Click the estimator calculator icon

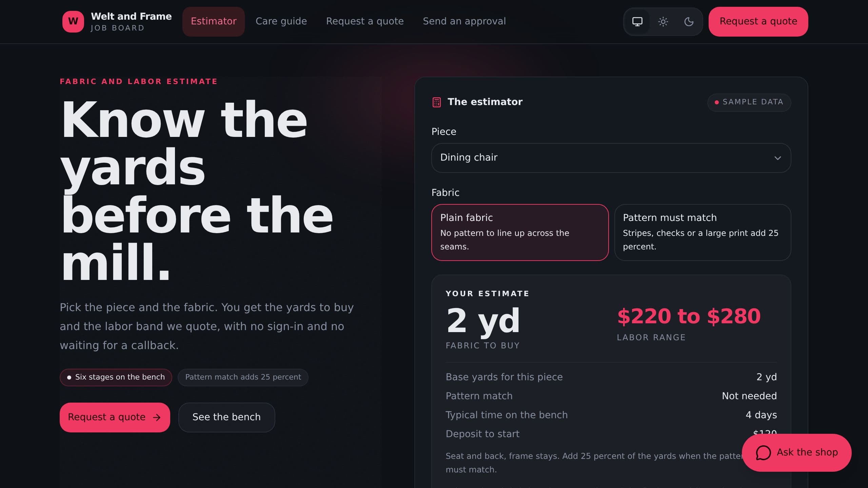[436, 102]
